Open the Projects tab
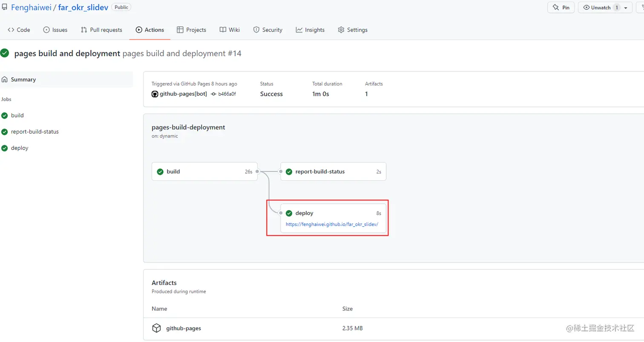 (x=191, y=30)
